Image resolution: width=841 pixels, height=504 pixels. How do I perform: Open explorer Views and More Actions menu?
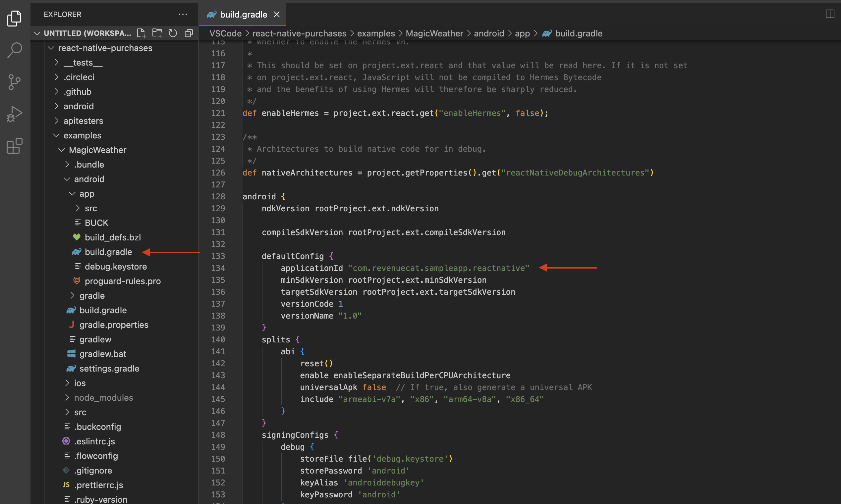[183, 14]
